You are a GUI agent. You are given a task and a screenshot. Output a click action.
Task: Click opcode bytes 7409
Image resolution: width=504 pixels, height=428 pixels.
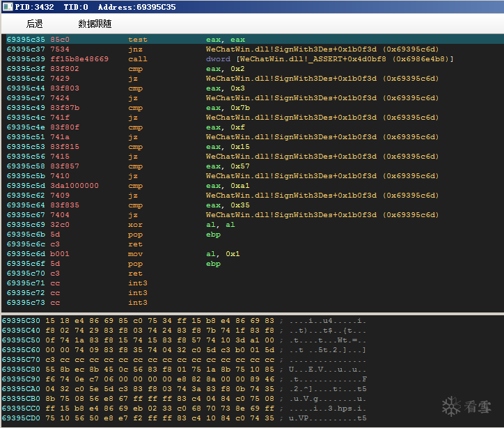point(60,196)
